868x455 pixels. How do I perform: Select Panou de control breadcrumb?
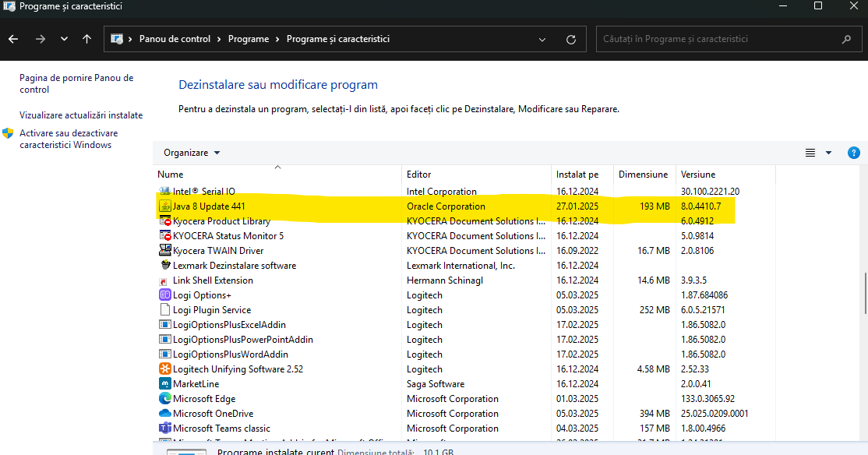pos(175,39)
